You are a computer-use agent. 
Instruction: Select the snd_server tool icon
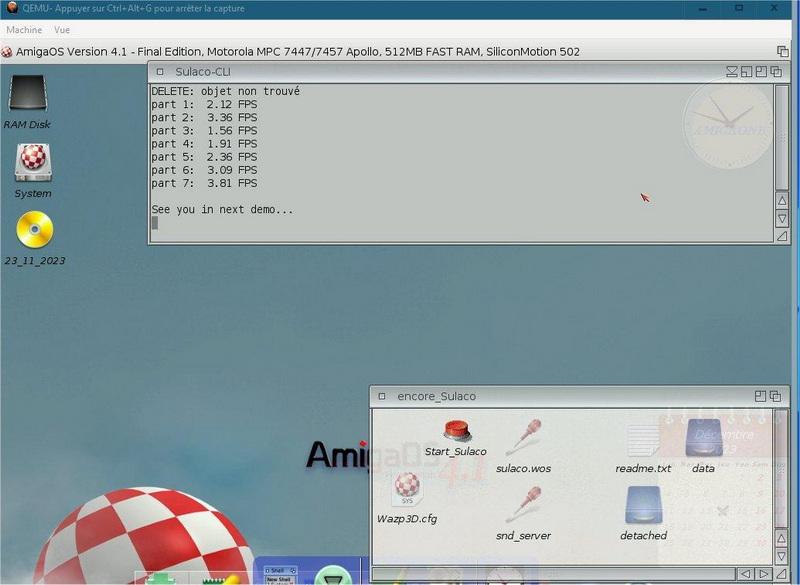tap(523, 504)
